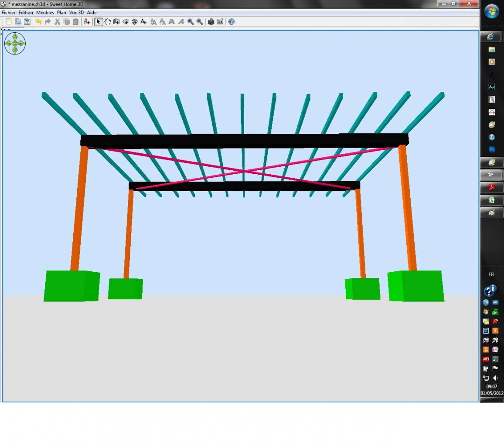Open the Vue 3D menu
504x446 pixels.
click(76, 13)
